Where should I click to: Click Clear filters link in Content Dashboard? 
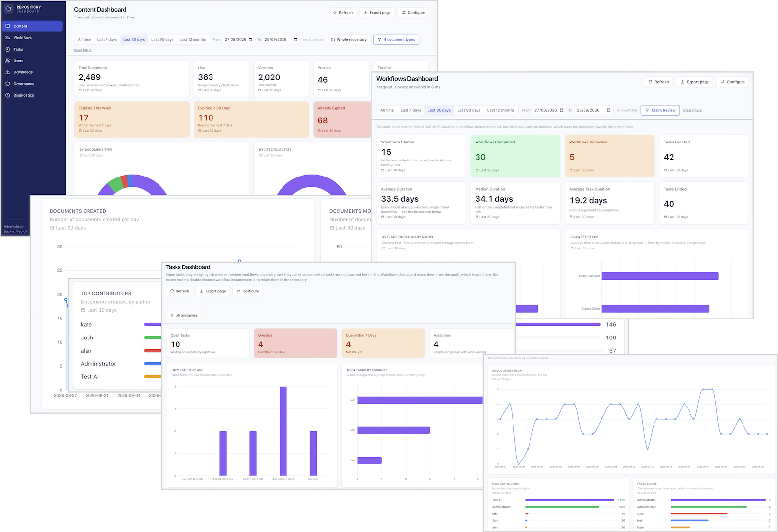coord(83,50)
